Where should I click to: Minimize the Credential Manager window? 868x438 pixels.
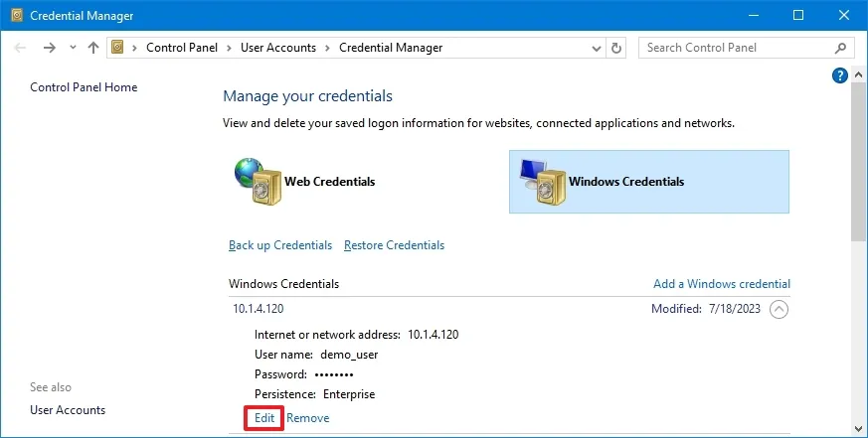[x=753, y=15]
